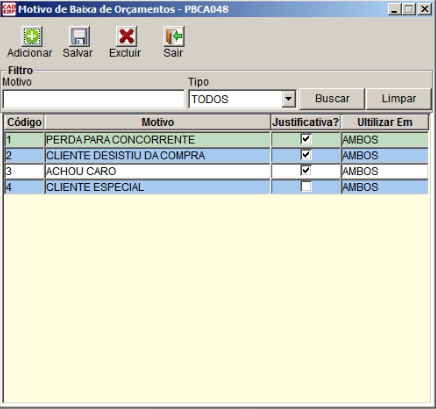Viewport: 436px width, 409px height.
Task: Uncheck Justificativa for ACHOU CARO row
Action: (x=306, y=171)
